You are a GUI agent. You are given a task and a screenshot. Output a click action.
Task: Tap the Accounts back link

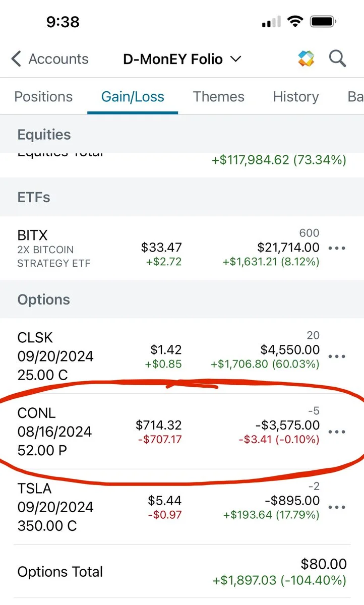coord(58,59)
